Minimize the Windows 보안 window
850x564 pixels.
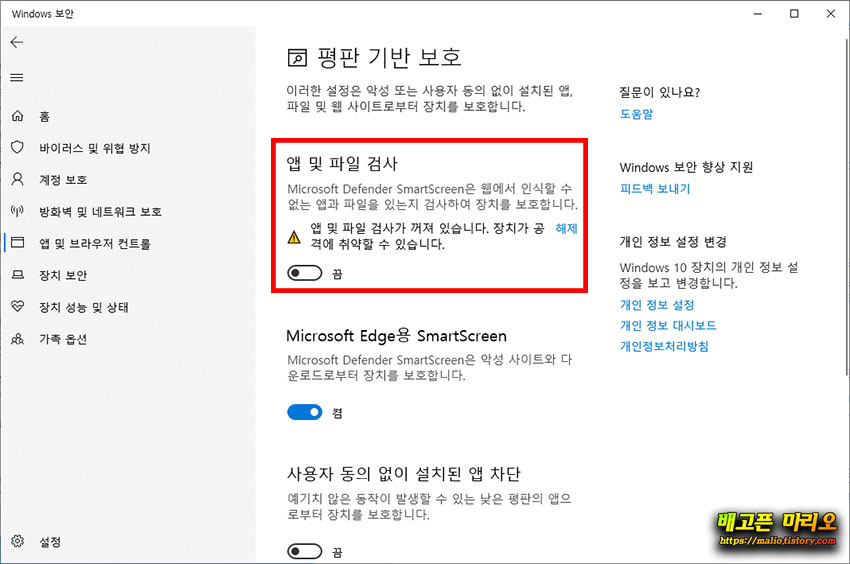(758, 14)
